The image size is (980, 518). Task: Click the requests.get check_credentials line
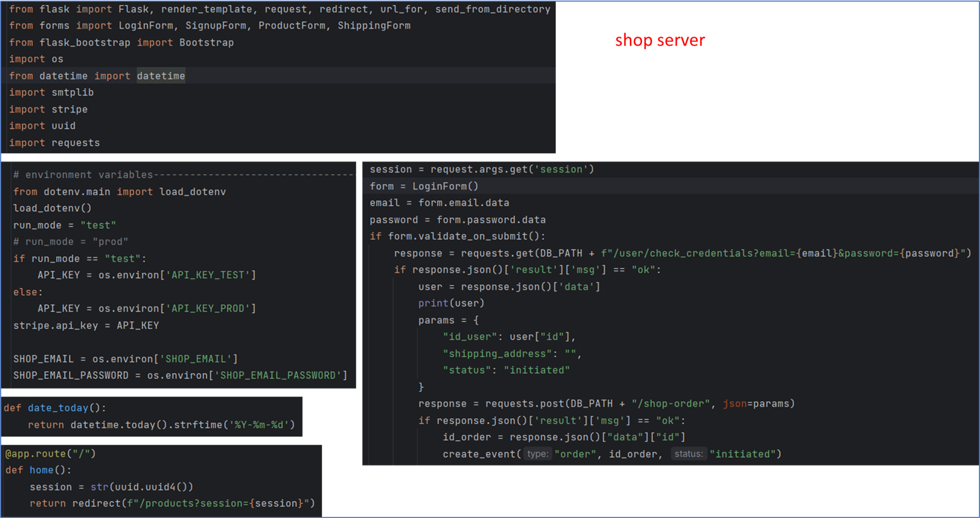682,253
